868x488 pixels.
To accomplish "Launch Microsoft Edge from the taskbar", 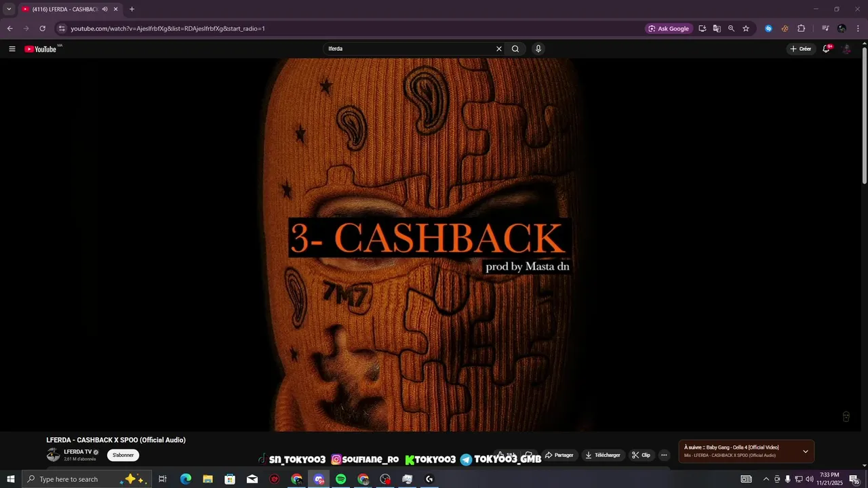I will point(185,479).
